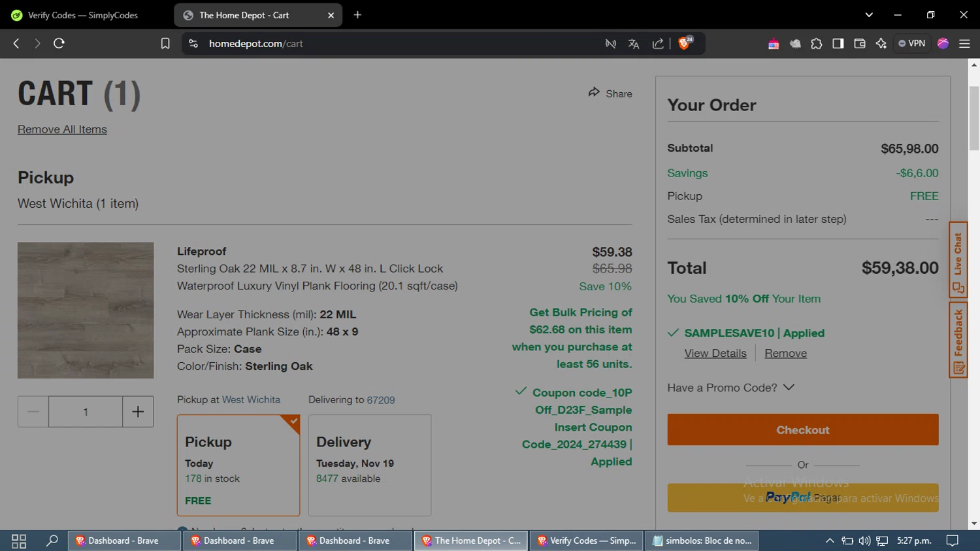The height and width of the screenshot is (551, 980).
Task: Close The Home Depot cart tab
Action: point(331,15)
